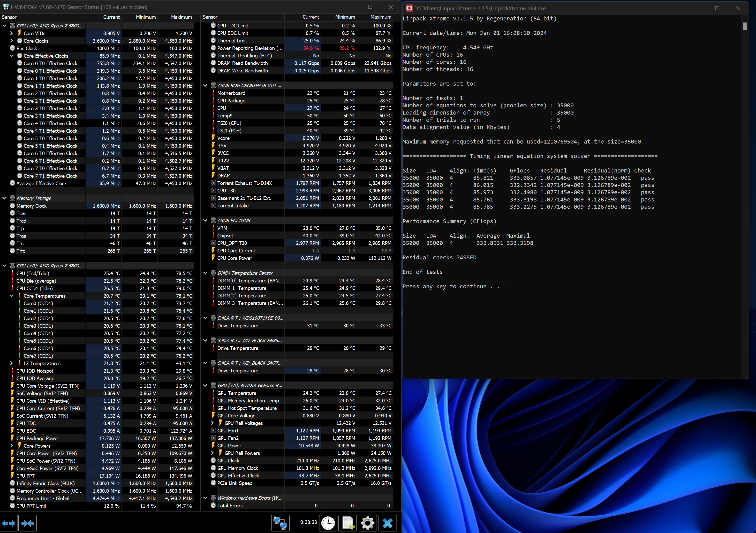Click the round icon beside PCIe Link Speed
The width and height of the screenshot is (756, 533).
pos(213,483)
